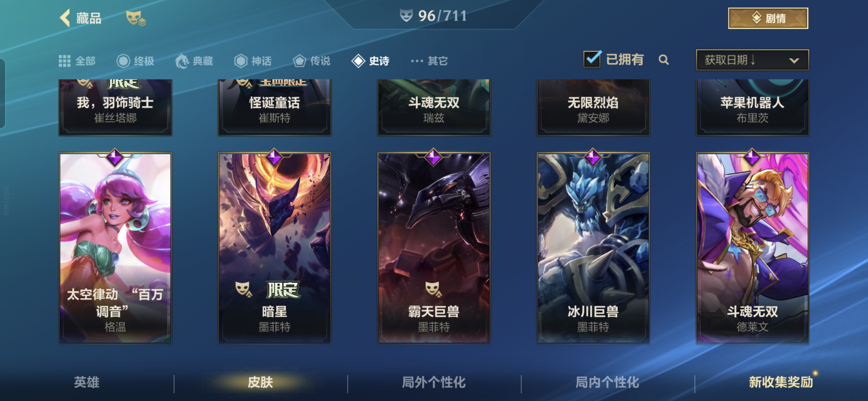The height and width of the screenshot is (401, 868).
Task: Open the skin search magnifier
Action: (664, 60)
